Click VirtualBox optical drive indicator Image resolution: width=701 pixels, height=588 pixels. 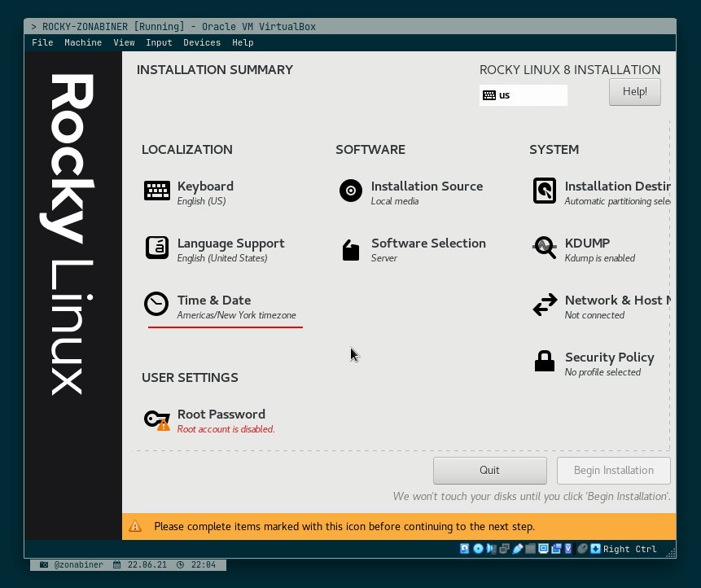[x=478, y=549]
